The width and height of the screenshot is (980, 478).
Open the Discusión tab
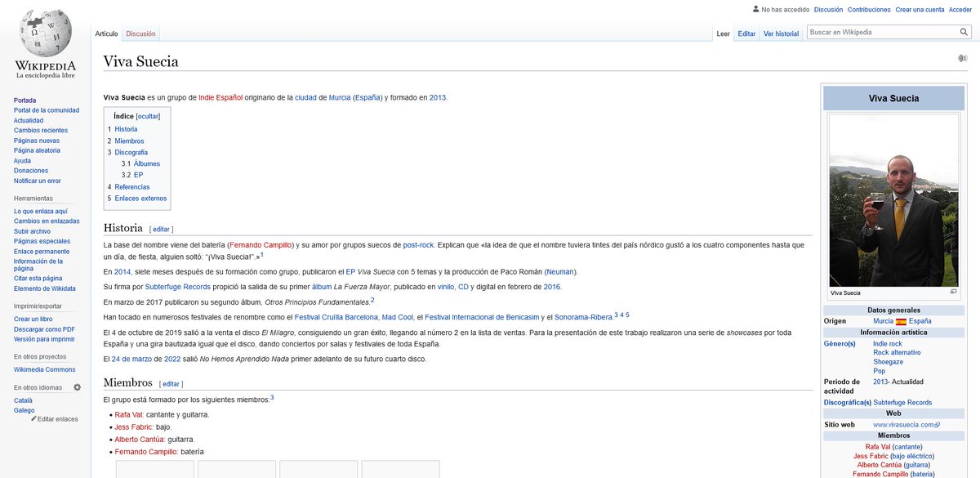[x=140, y=34]
